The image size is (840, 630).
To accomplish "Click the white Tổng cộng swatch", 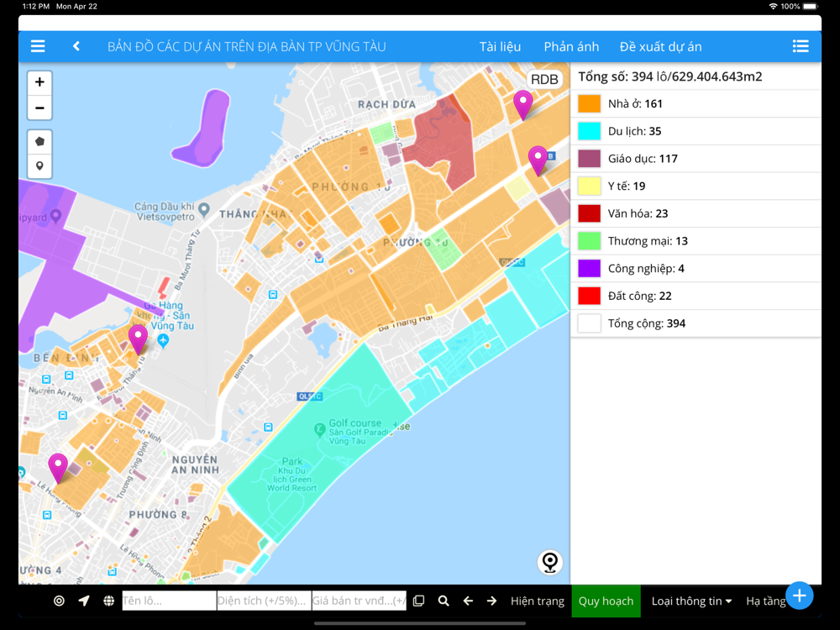I will click(x=589, y=323).
